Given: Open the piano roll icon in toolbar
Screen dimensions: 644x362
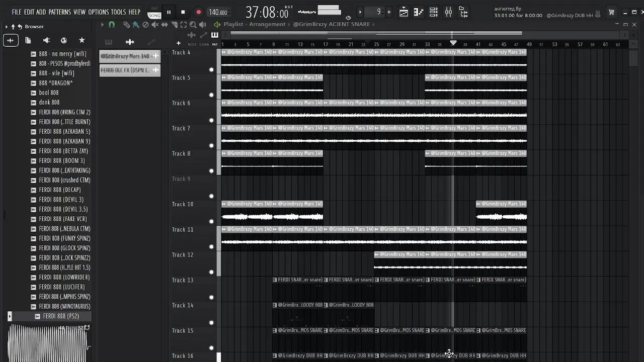Looking at the screenshot, I should pyautogui.click(x=419, y=13).
